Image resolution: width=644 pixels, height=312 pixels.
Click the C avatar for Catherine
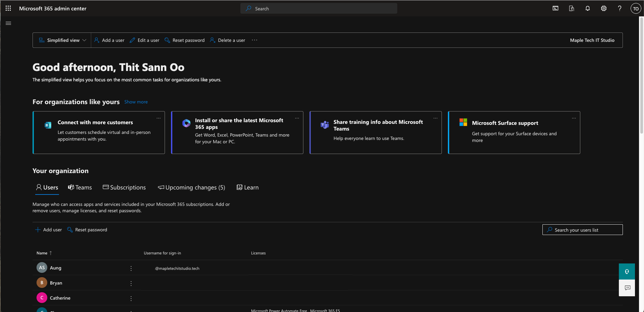pos(42,298)
